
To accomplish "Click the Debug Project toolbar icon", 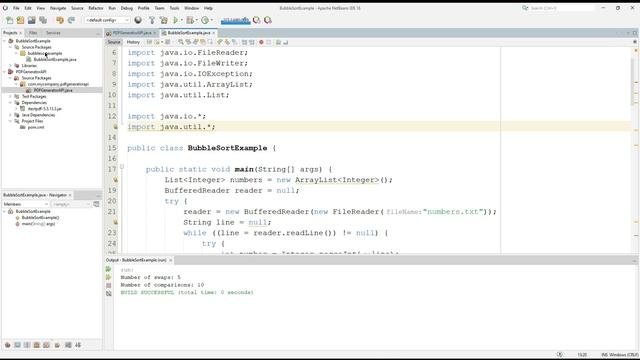I will pos(190,20).
